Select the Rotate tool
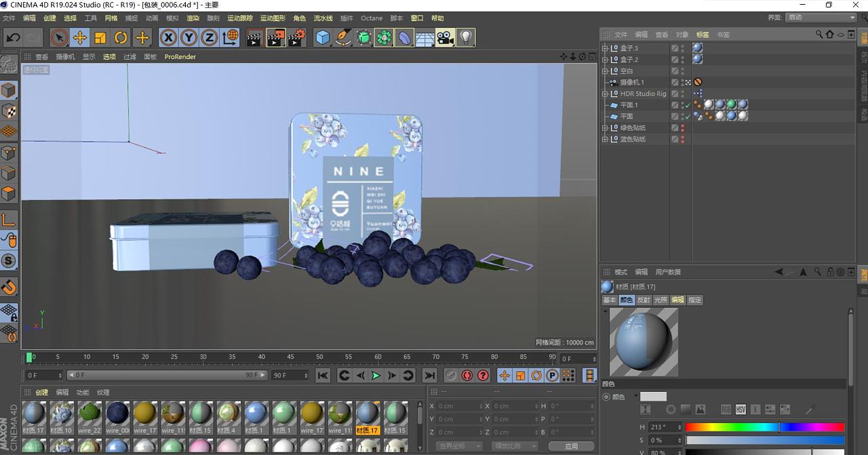 (x=121, y=38)
